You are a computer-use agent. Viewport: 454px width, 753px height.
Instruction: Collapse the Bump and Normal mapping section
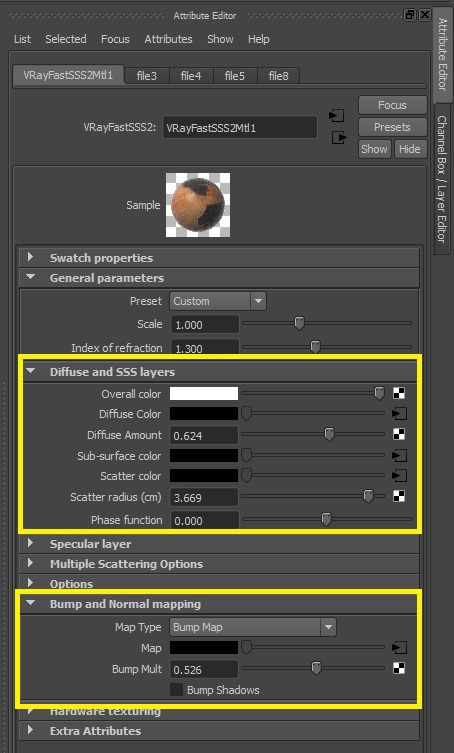click(x=31, y=603)
